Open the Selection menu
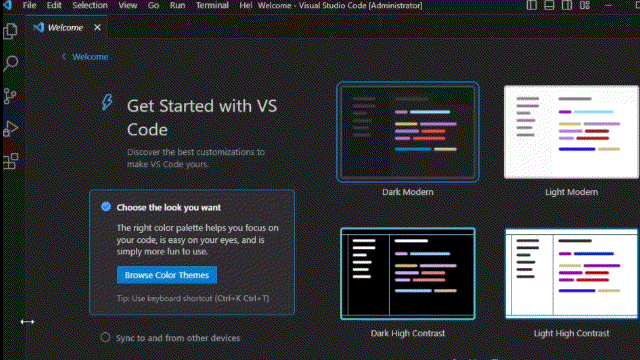Screen dimensions: 640x360 pyautogui.click(x=90, y=5)
